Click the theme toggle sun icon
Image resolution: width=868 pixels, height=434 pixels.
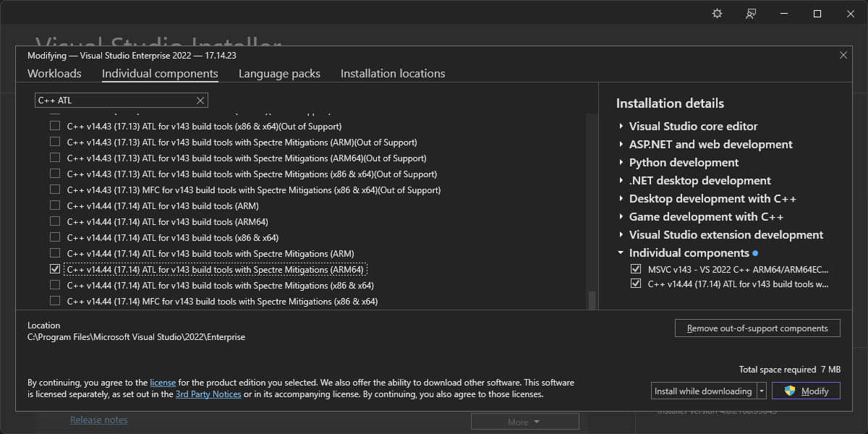pyautogui.click(x=717, y=14)
